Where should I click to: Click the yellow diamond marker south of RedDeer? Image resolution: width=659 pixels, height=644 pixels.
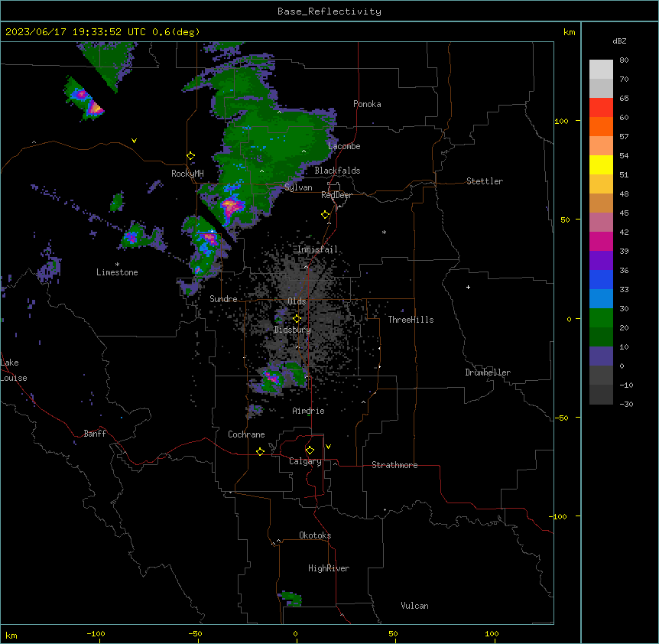[x=326, y=215]
